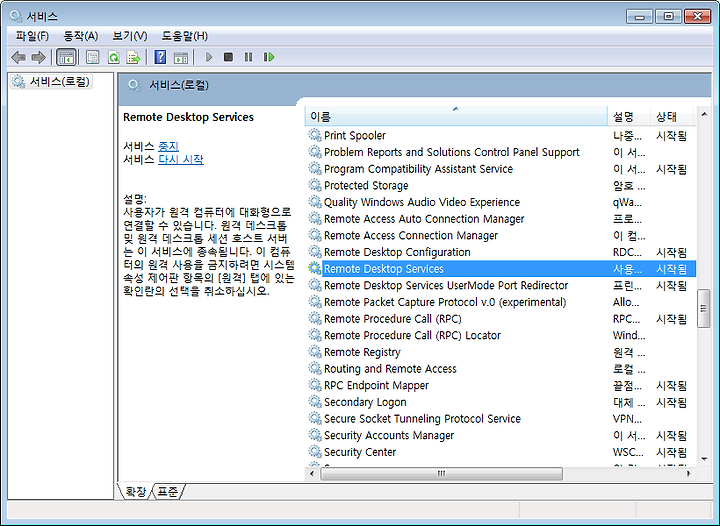Start the service with the play icon
Viewport: 720px width, 526px height.
pyautogui.click(x=209, y=57)
